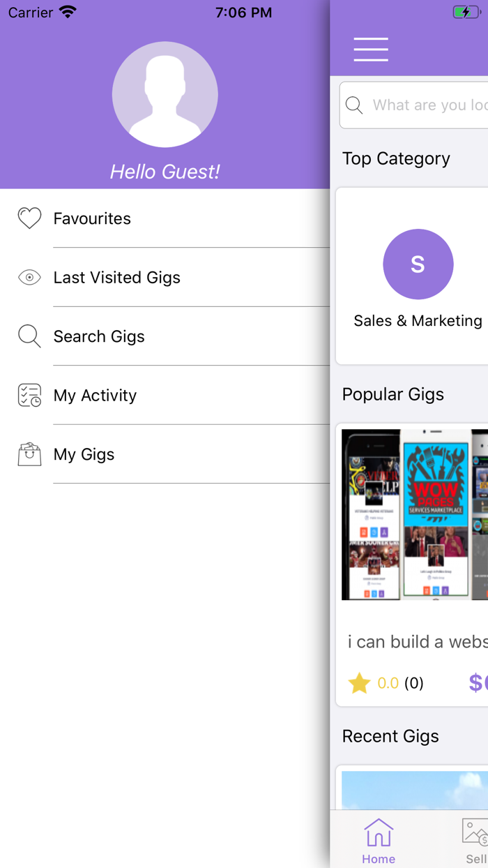The height and width of the screenshot is (868, 488).
Task: Tap the checklist icon for My Activity
Action: pyautogui.click(x=29, y=396)
